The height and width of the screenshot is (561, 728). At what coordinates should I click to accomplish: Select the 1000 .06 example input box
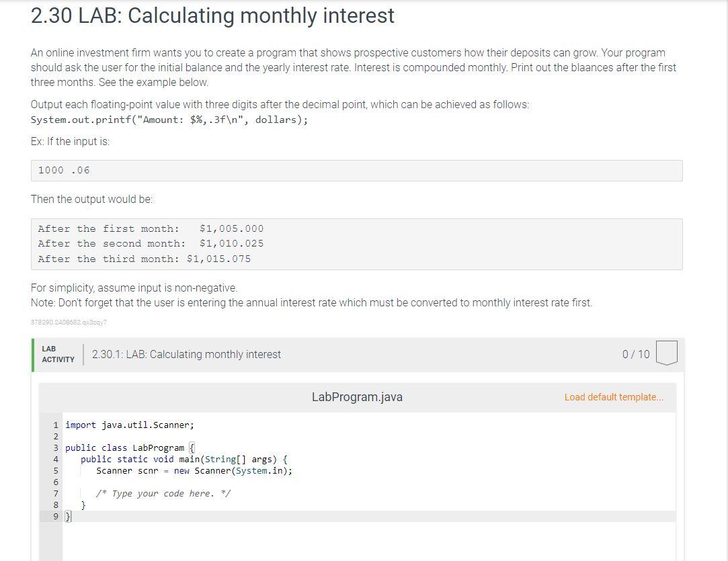pyautogui.click(x=356, y=170)
